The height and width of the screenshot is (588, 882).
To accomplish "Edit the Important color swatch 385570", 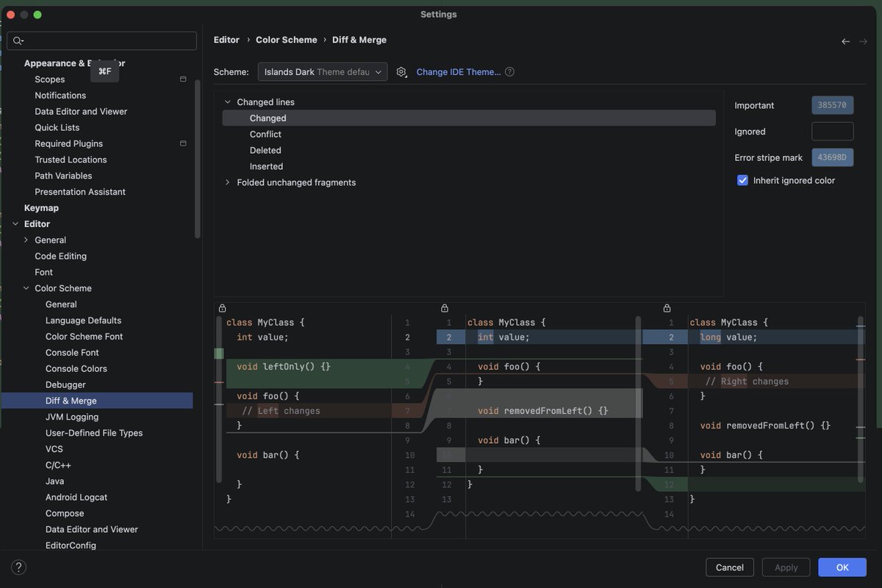I will (x=832, y=105).
